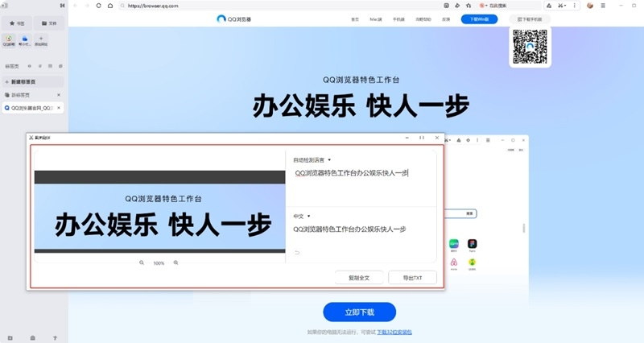This screenshot has height=343, width=644.
Task: Click the toolbox icon left of scissors
Action: (549, 6)
